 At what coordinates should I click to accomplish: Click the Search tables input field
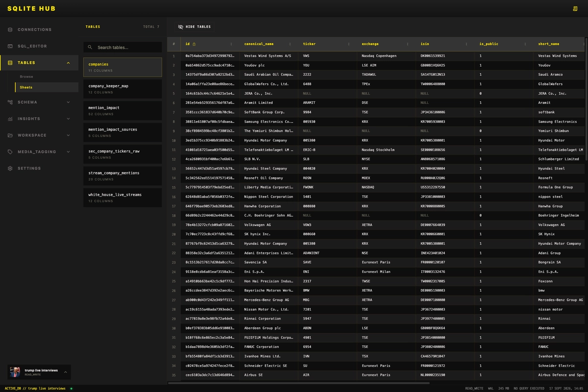pyautogui.click(x=122, y=48)
